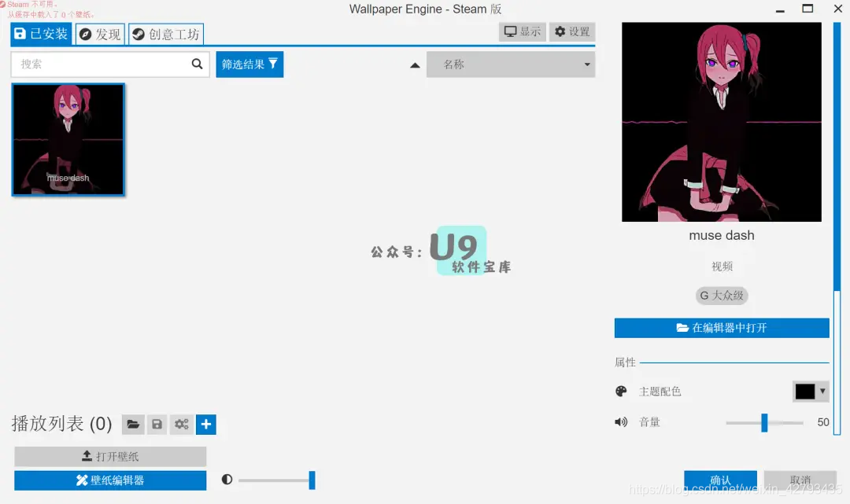Viewport: 850px width, 504px height.
Task: Click 在编辑器中打开 button
Action: [x=722, y=328]
